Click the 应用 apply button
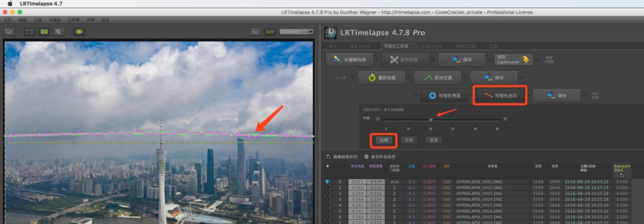The width and height of the screenshot is (644, 224). tap(383, 141)
